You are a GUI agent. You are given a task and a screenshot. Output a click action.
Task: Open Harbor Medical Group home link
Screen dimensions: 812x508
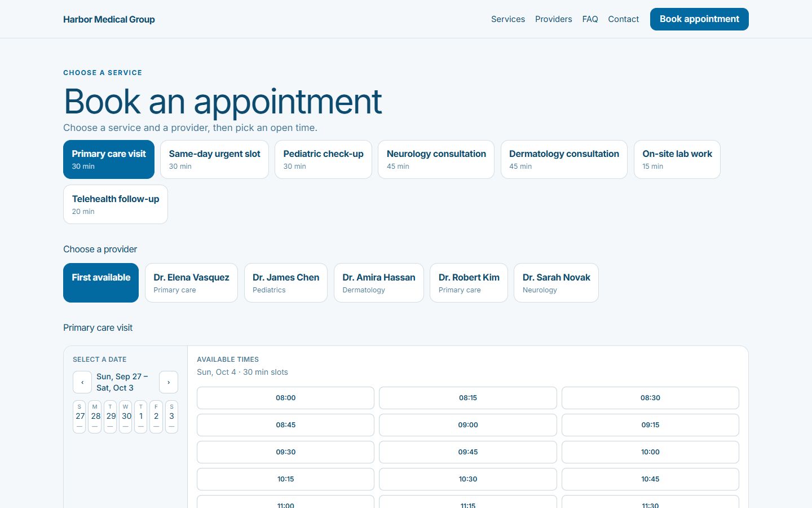click(x=109, y=19)
